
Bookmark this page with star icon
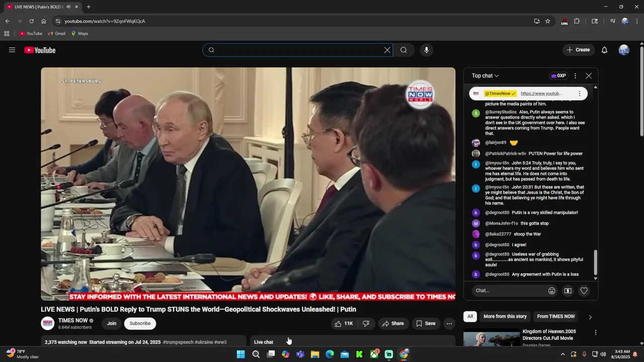547,21
